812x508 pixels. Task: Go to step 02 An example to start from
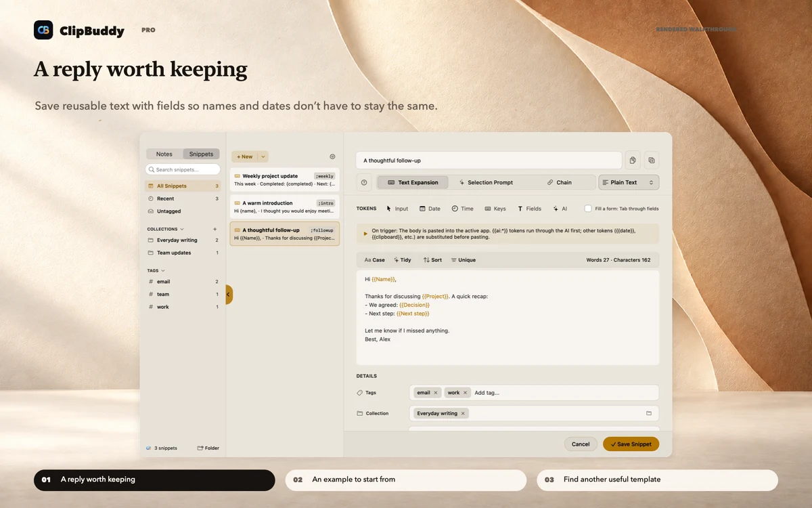[x=406, y=480]
